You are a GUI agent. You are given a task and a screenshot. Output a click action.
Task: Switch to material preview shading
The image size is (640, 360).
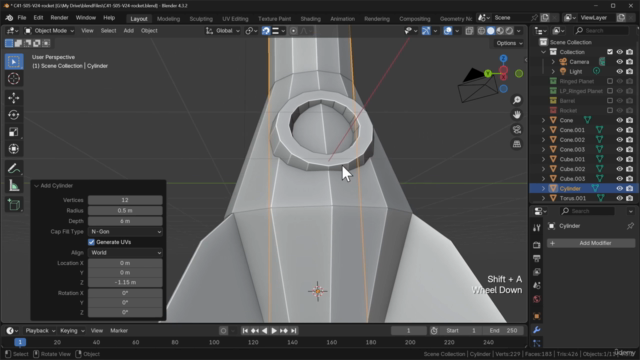(x=500, y=31)
